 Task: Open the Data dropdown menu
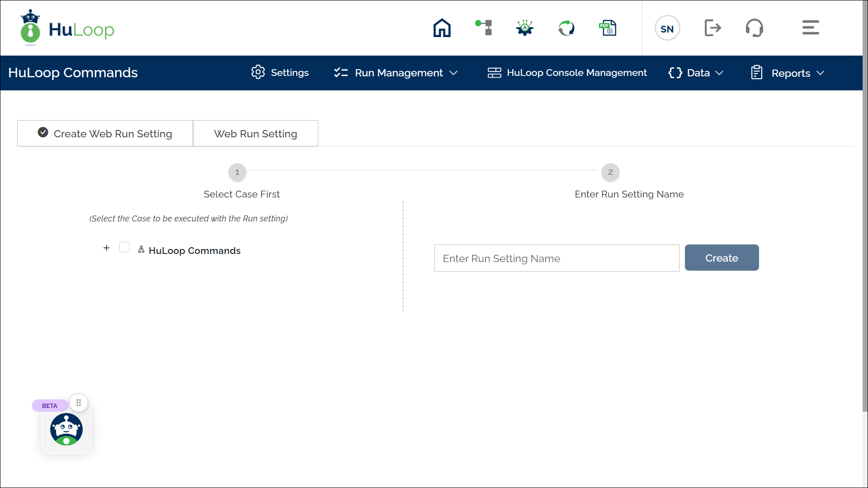pyautogui.click(x=696, y=73)
